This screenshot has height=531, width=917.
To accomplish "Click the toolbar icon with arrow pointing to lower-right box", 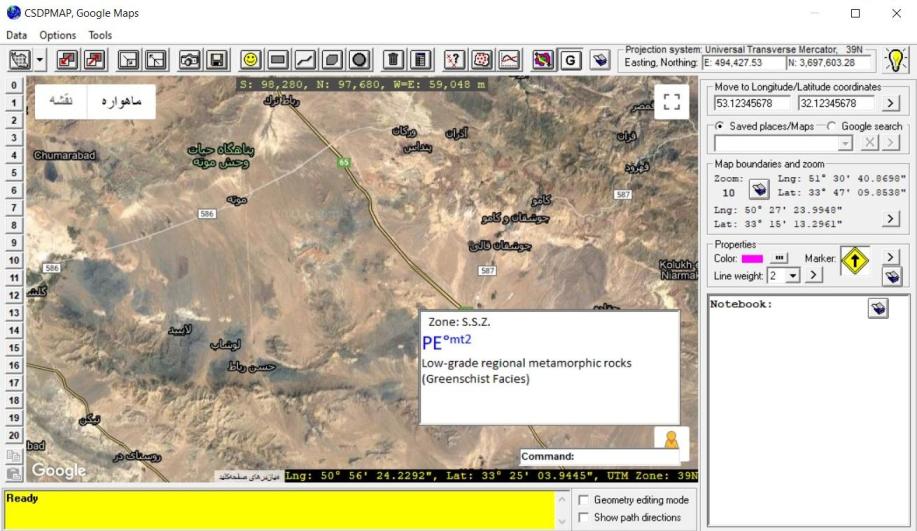I will (x=128, y=60).
